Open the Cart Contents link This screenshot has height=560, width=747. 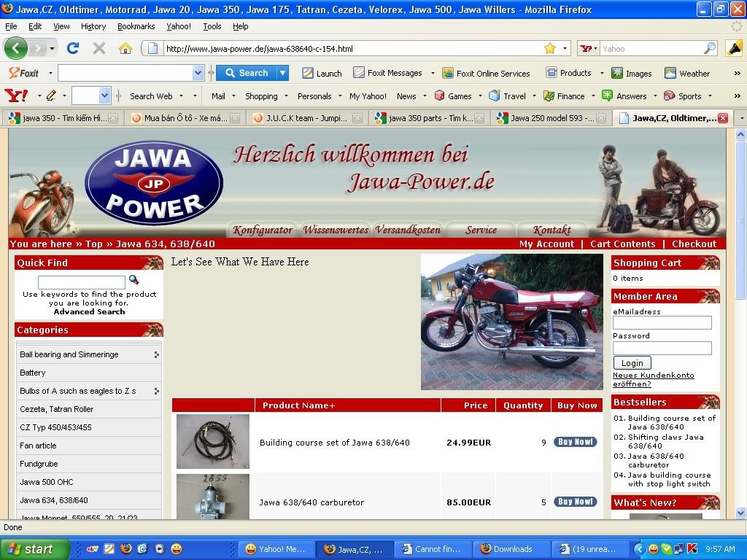(623, 244)
